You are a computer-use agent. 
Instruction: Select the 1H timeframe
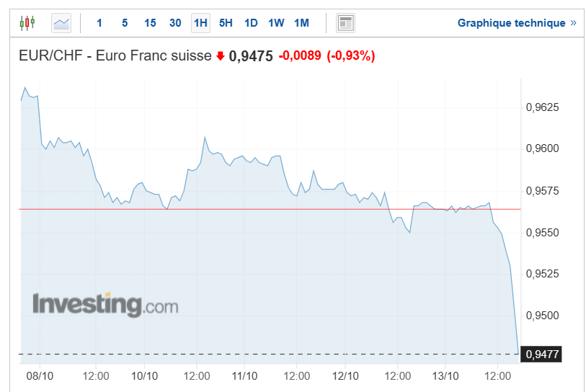pyautogui.click(x=200, y=23)
